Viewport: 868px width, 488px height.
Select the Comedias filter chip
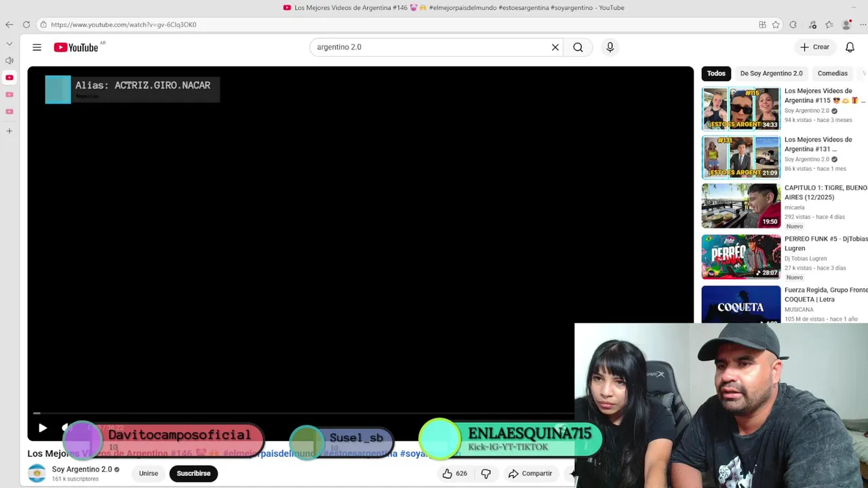point(832,73)
